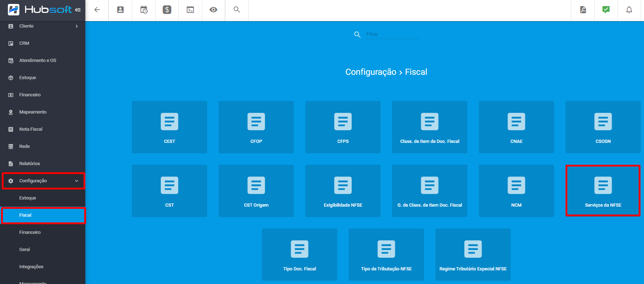Open the PDF document icon at top right
The image size is (644, 284).
click(x=583, y=10)
